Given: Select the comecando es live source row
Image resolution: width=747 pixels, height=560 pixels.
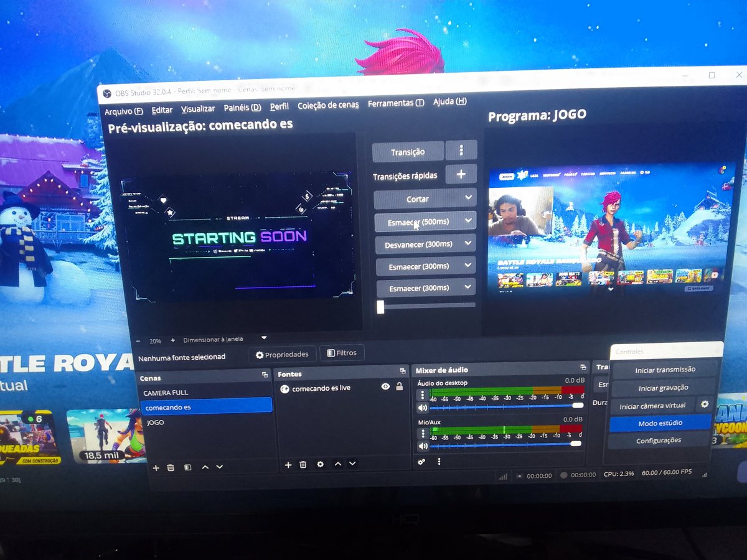Looking at the screenshot, I should (x=342, y=388).
